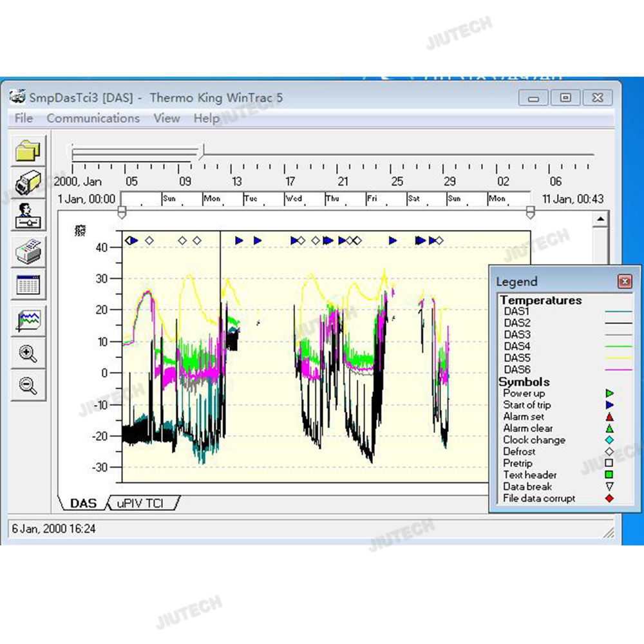Click the status bar text 6 Jan, 2000 16:24

point(53,529)
